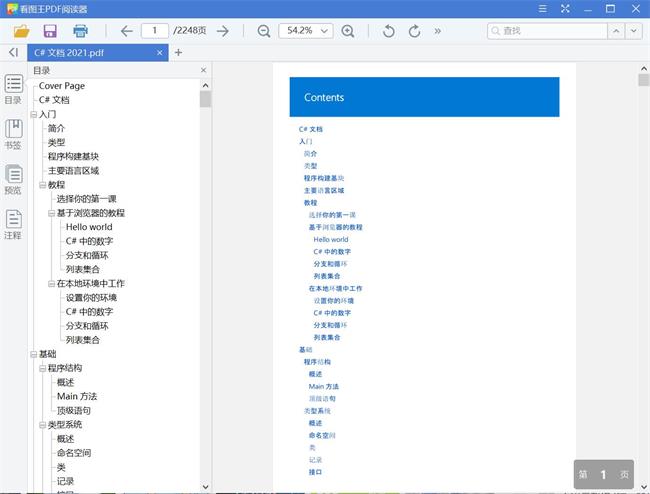Image resolution: width=650 pixels, height=494 pixels.
Task: Zoom in with the plus magnifier
Action: 347,31
